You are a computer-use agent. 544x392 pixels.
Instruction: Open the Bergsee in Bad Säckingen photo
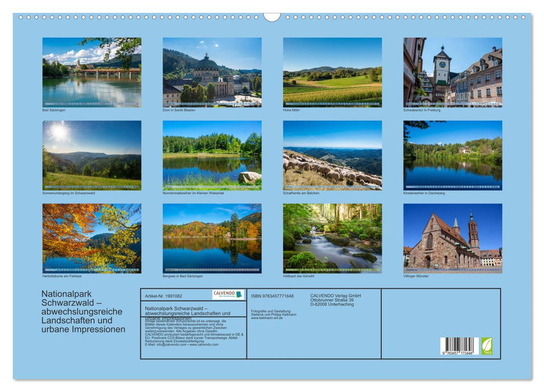click(212, 238)
